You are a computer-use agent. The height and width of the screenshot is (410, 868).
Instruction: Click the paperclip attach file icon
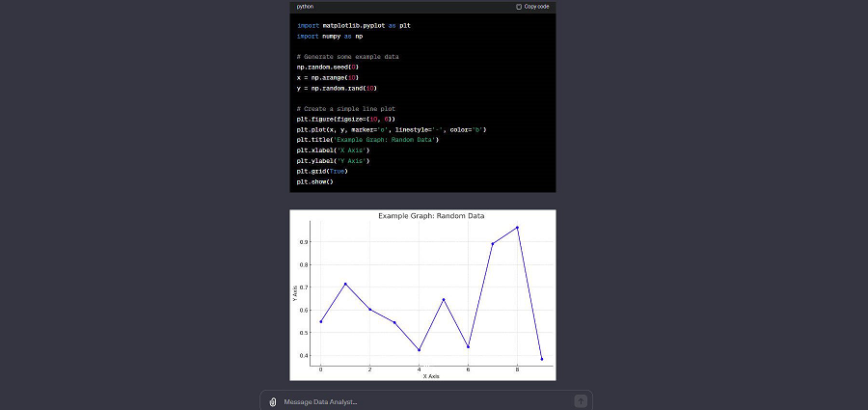[273, 401]
